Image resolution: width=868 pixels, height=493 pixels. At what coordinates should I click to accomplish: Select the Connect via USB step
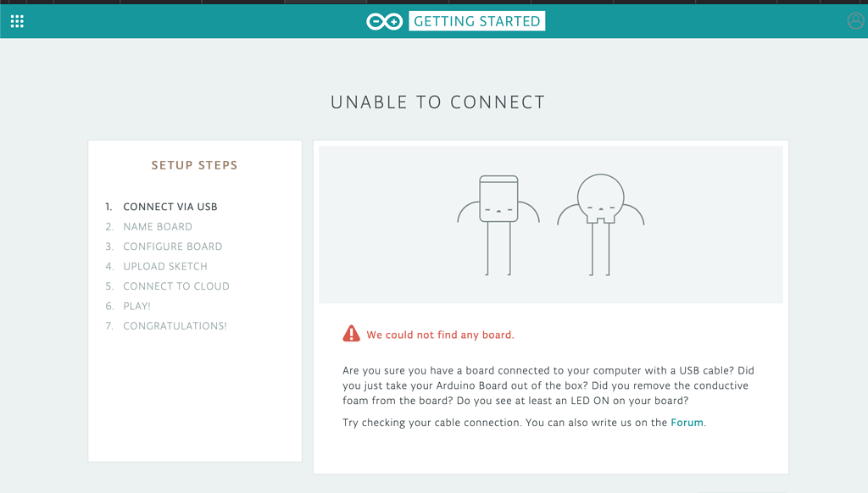[170, 207]
